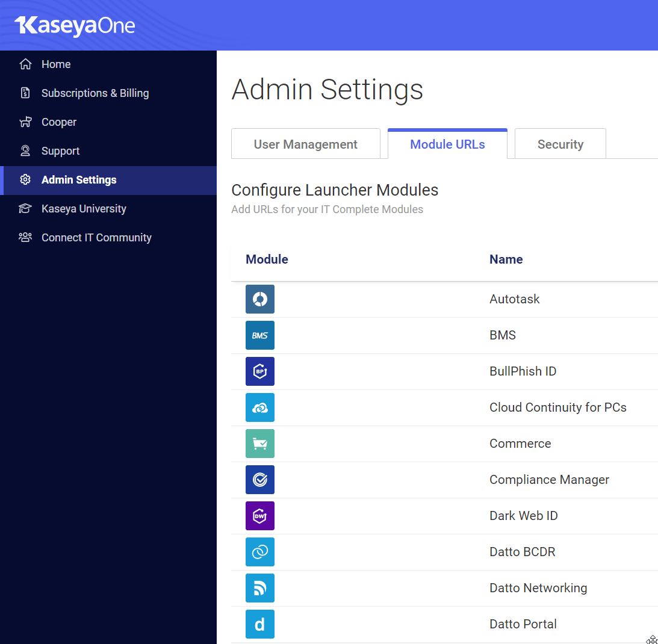The height and width of the screenshot is (644, 658).
Task: Navigate to Connect IT Community
Action: (x=96, y=237)
